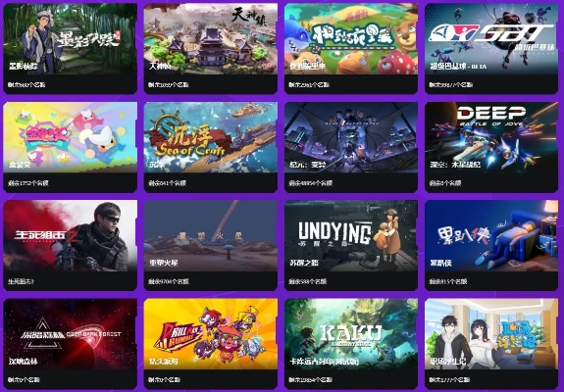Open the Drill Rumble yellow game card
The width and height of the screenshot is (564, 392).
[x=211, y=344]
